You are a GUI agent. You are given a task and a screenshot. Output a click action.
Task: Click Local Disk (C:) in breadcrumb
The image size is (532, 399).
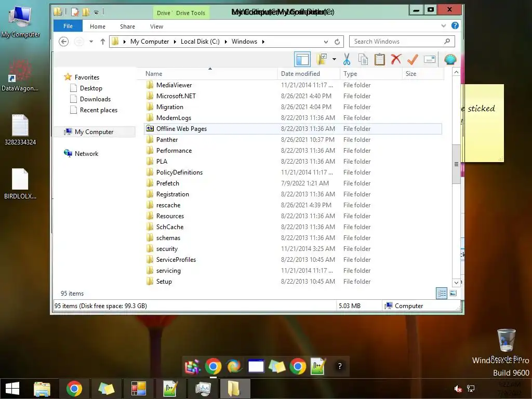click(x=200, y=42)
